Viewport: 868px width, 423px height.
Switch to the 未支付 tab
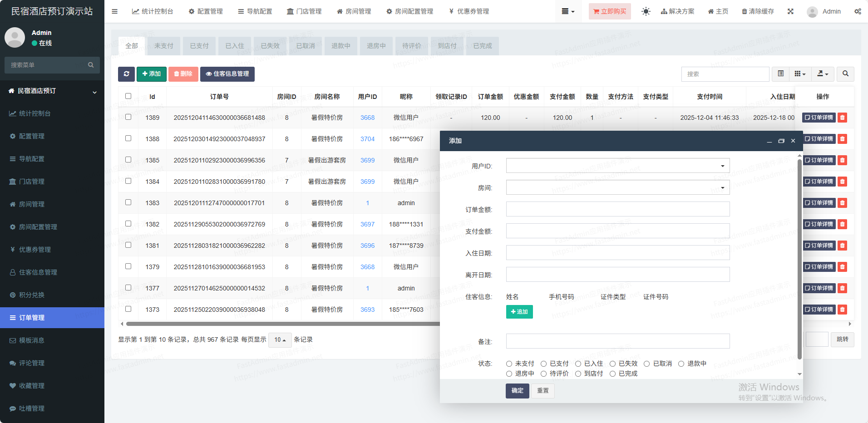click(163, 46)
